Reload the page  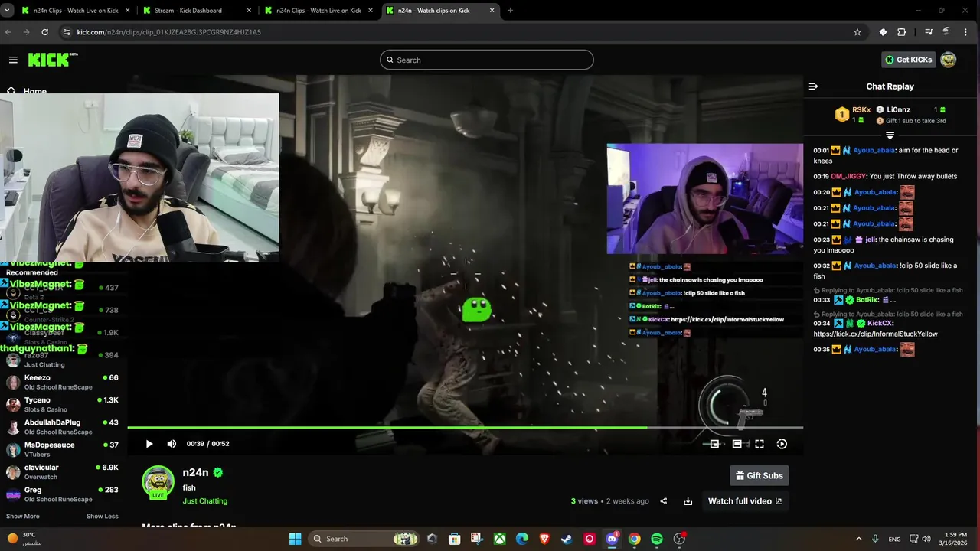click(44, 32)
